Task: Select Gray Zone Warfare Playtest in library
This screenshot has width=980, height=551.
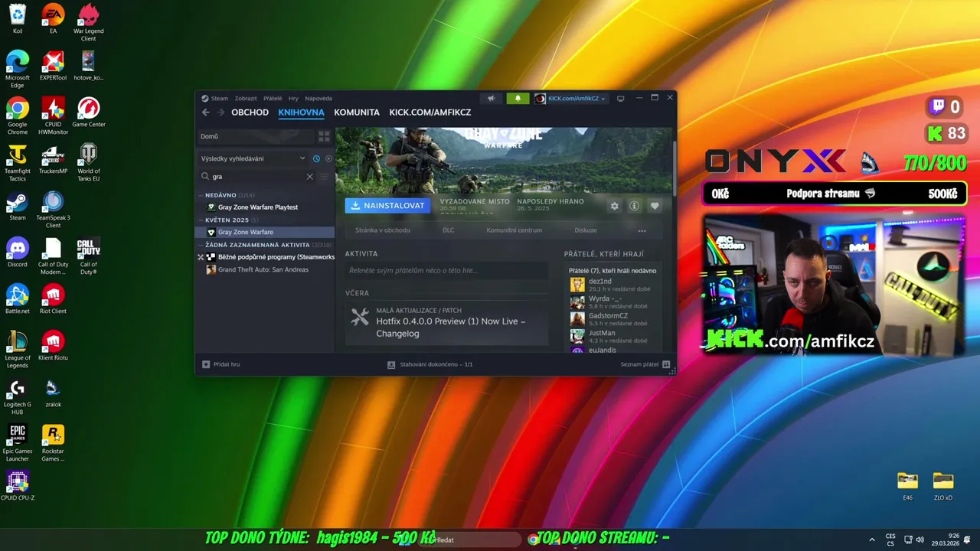Action: click(266, 207)
